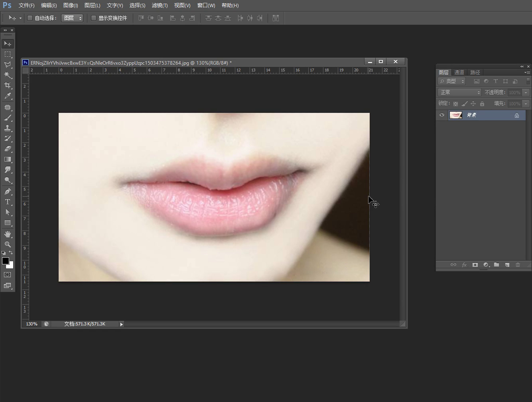
Task: Hide the 背景 layer with eye icon
Action: click(442, 115)
